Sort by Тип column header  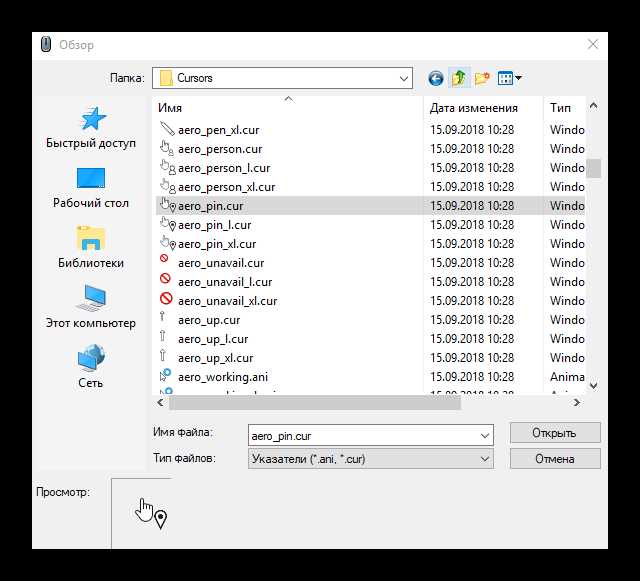click(565, 108)
